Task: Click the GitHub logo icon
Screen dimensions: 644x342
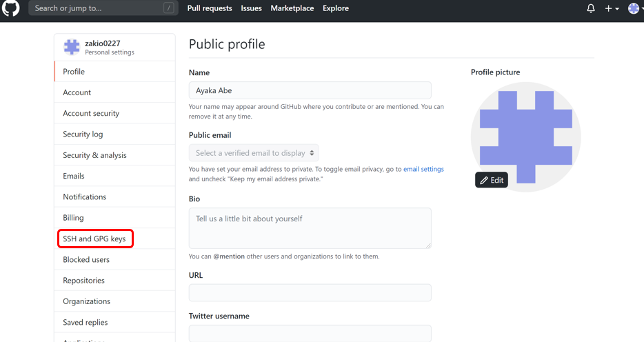Action: [x=11, y=8]
